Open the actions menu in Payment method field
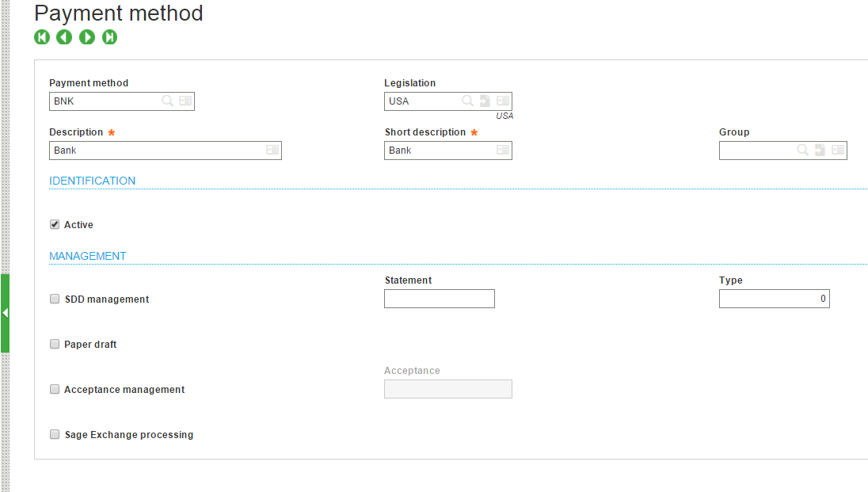 [x=185, y=101]
